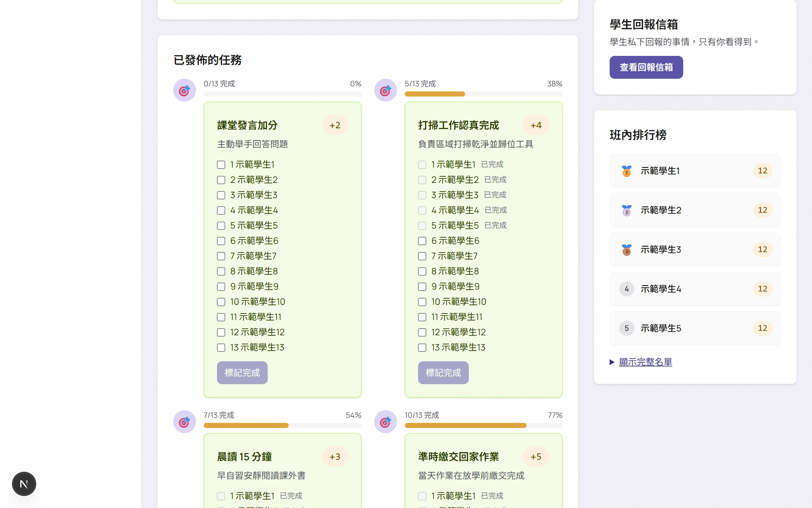
Task: Select 示範學生4 name in leaderboard
Action: (x=661, y=289)
